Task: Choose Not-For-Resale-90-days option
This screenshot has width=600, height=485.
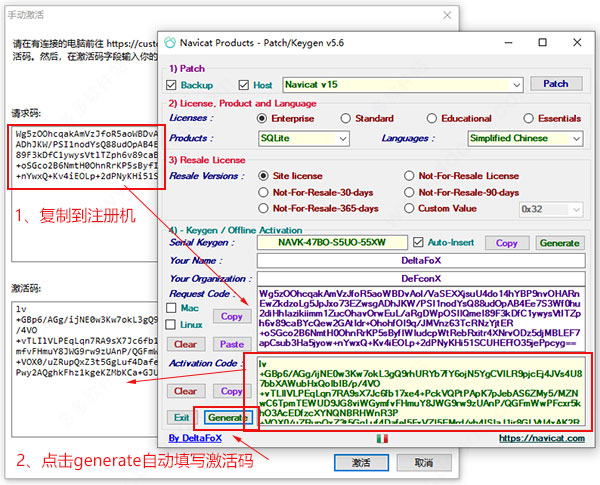Action: (x=409, y=192)
